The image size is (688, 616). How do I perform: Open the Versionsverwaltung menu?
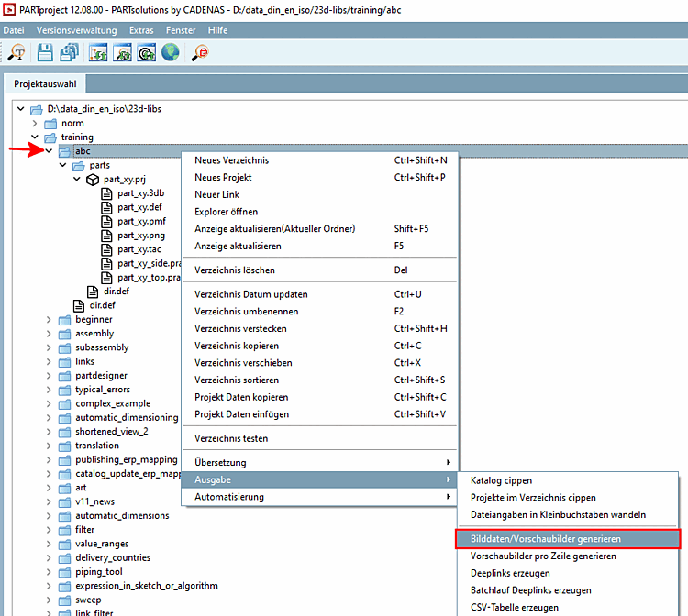77,30
